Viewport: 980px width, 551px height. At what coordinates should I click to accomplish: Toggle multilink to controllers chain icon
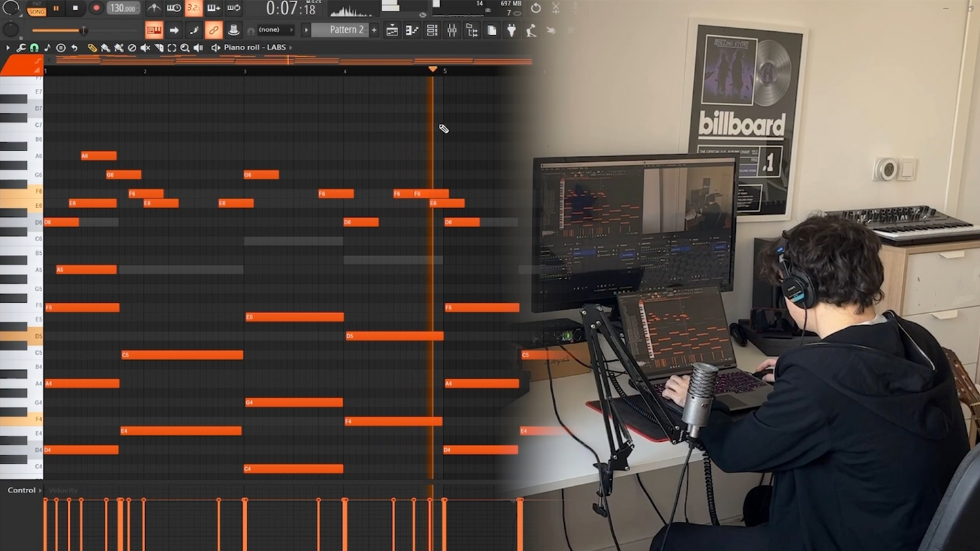pos(214,30)
